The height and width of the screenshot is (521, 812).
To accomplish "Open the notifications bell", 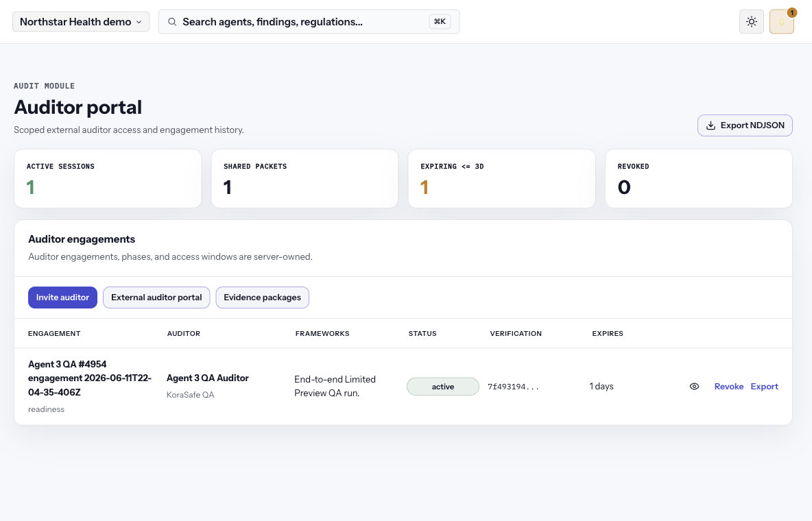I will [781, 22].
